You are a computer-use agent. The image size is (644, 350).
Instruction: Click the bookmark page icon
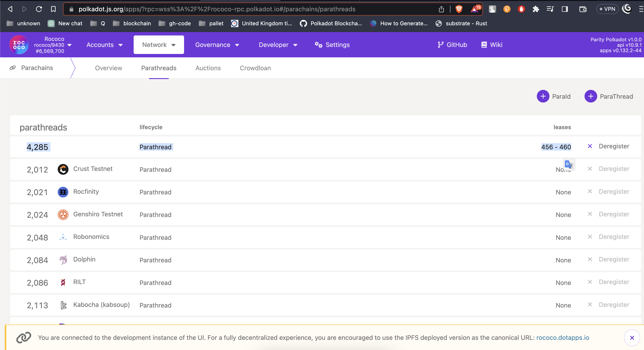53,9
